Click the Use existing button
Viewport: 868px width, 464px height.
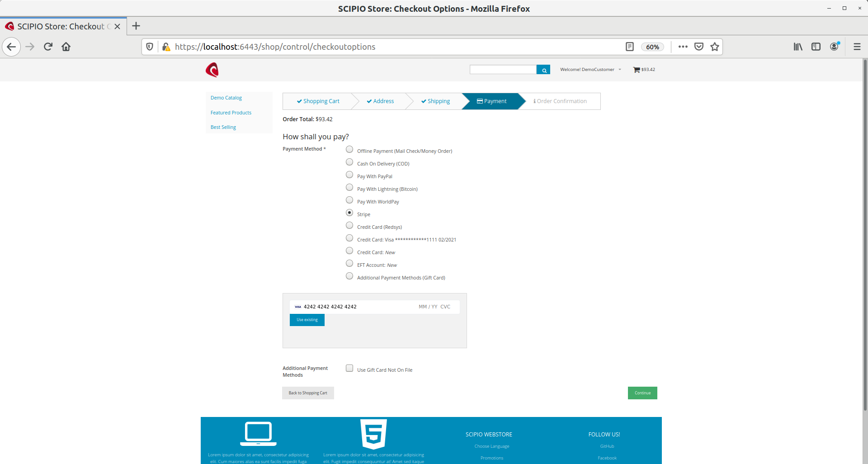tap(307, 320)
